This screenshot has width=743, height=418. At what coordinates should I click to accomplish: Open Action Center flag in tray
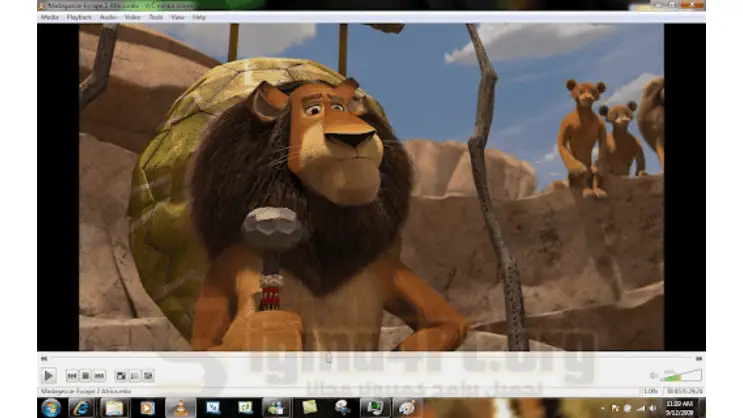(615, 408)
